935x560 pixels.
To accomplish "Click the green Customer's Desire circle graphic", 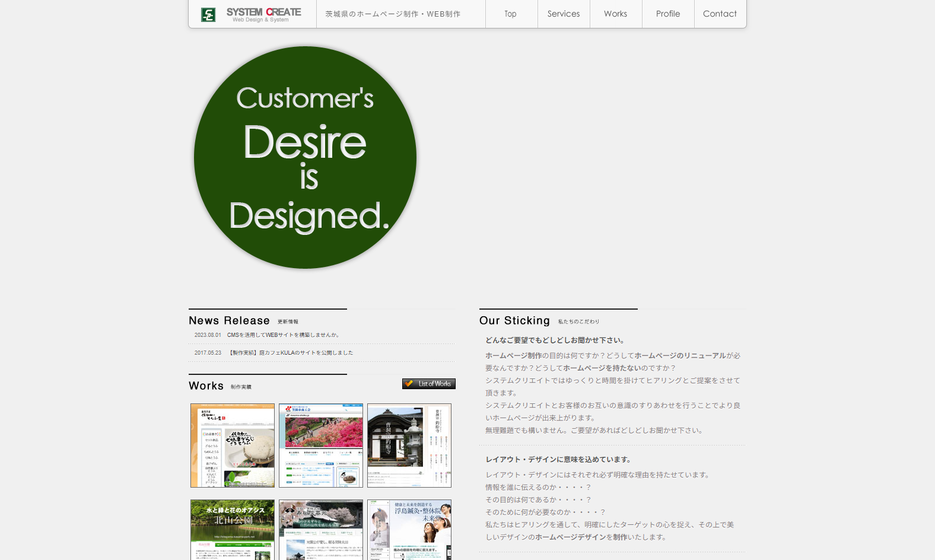I will pos(305,158).
